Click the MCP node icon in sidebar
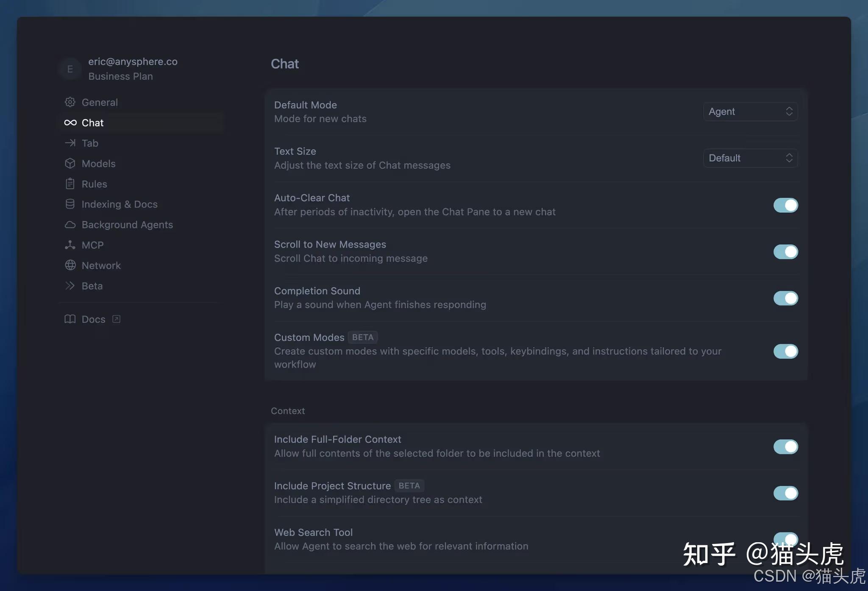 pyautogui.click(x=70, y=245)
